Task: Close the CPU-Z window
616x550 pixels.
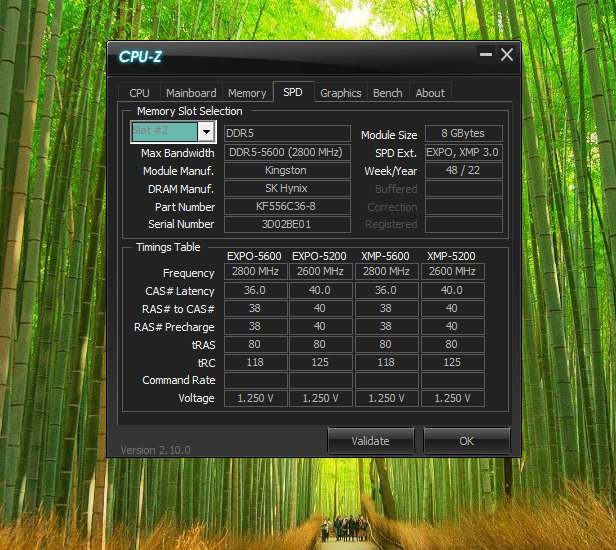Action: (507, 56)
